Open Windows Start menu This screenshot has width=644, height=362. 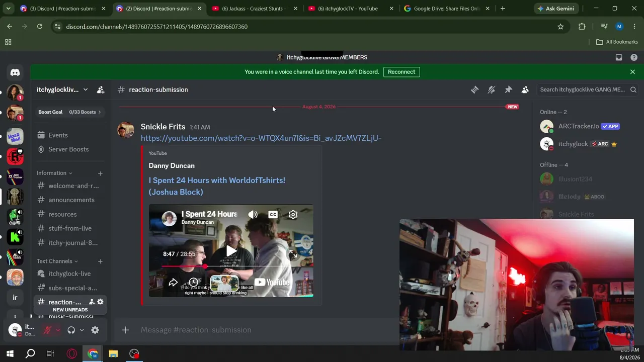(10, 354)
